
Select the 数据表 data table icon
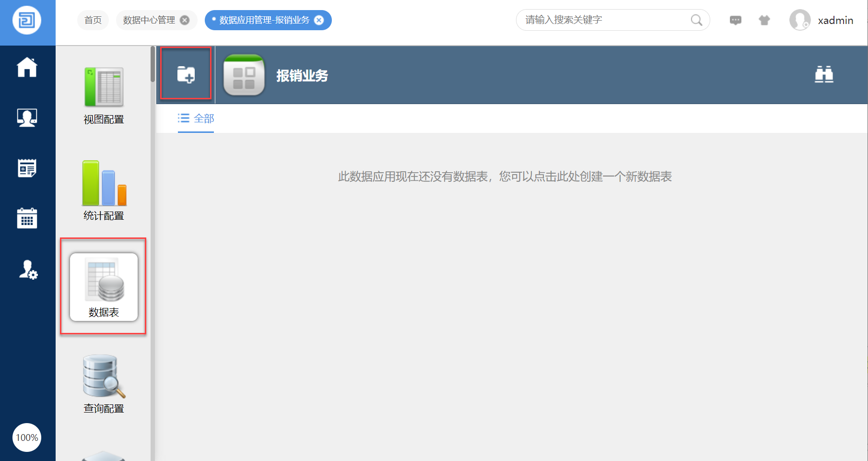pos(104,287)
